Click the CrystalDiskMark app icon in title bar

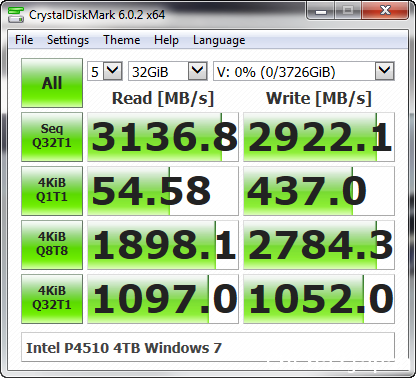[x=16, y=14]
